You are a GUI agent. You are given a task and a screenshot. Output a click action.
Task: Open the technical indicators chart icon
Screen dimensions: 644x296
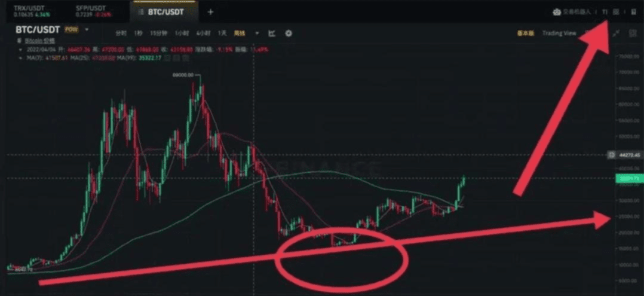[x=272, y=33]
